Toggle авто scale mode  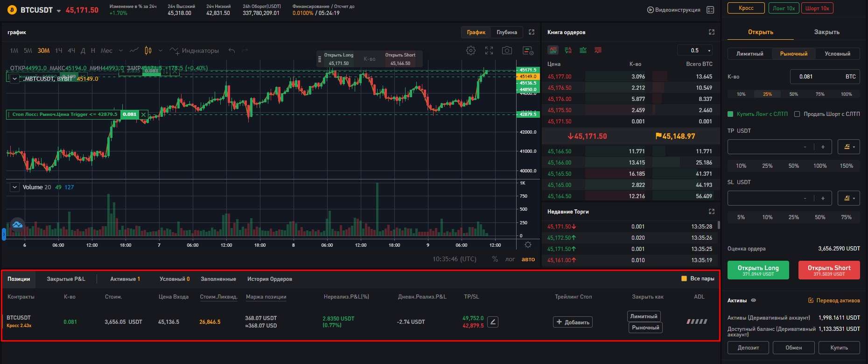tap(528, 259)
